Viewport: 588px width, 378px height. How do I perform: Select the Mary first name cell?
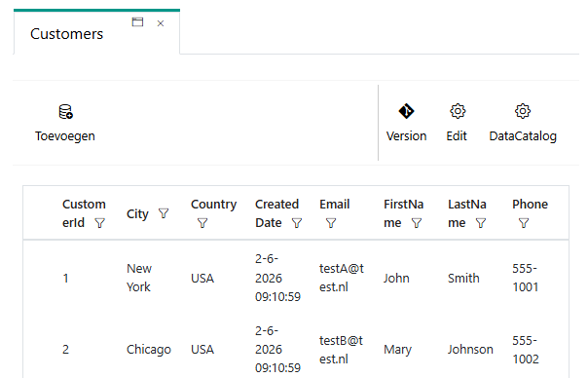point(397,350)
